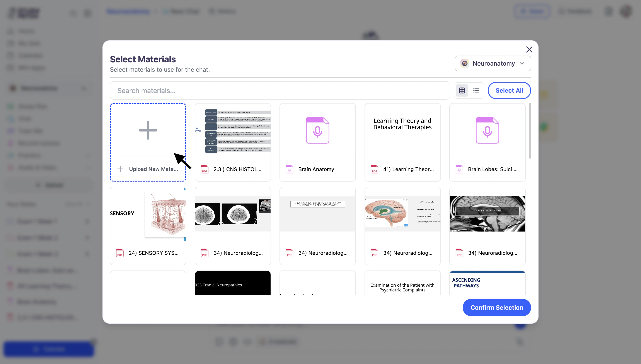Click the large plus upload icon
This screenshot has height=364, width=641.
click(148, 130)
